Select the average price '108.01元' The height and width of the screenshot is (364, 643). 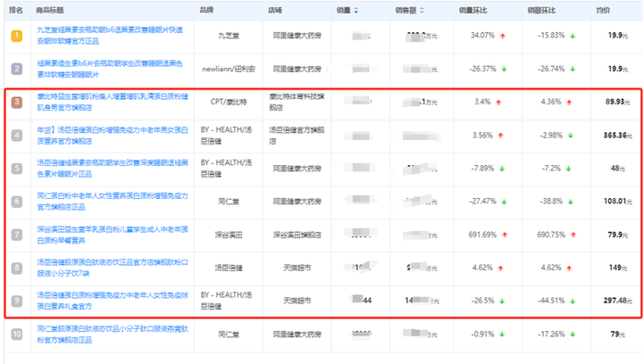point(618,202)
